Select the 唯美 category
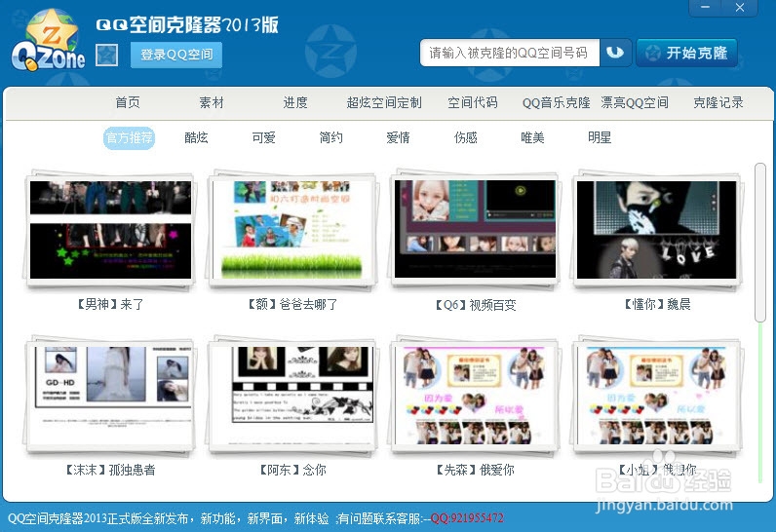The height and width of the screenshot is (532, 776). tap(532, 137)
